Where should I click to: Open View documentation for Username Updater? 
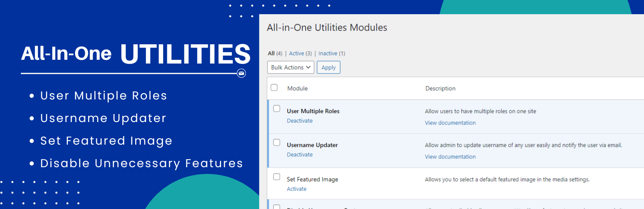(450, 157)
